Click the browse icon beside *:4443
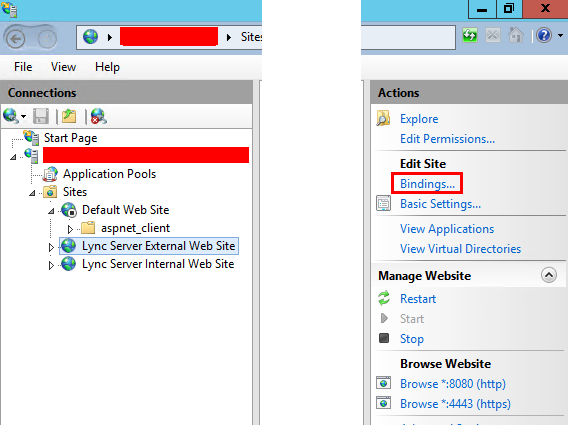 click(x=384, y=403)
